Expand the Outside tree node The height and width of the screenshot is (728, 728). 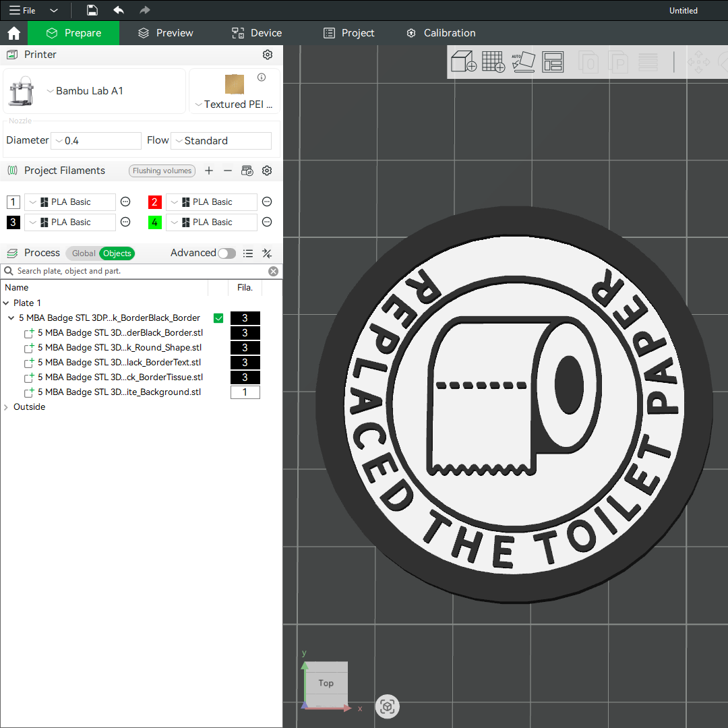pos(7,407)
